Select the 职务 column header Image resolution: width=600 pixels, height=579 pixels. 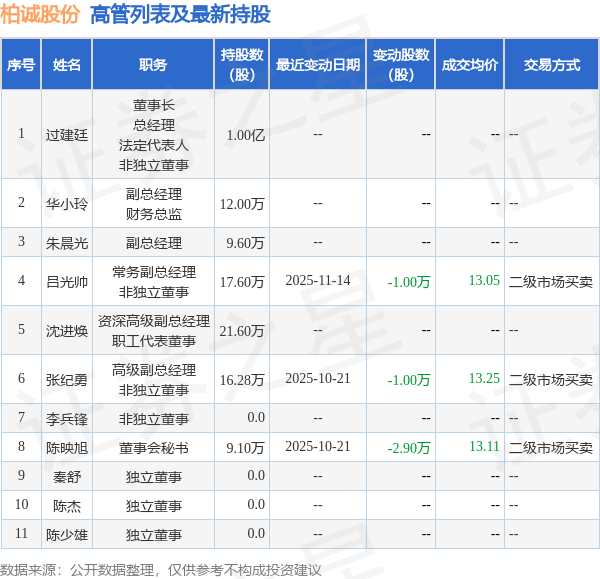coord(153,65)
